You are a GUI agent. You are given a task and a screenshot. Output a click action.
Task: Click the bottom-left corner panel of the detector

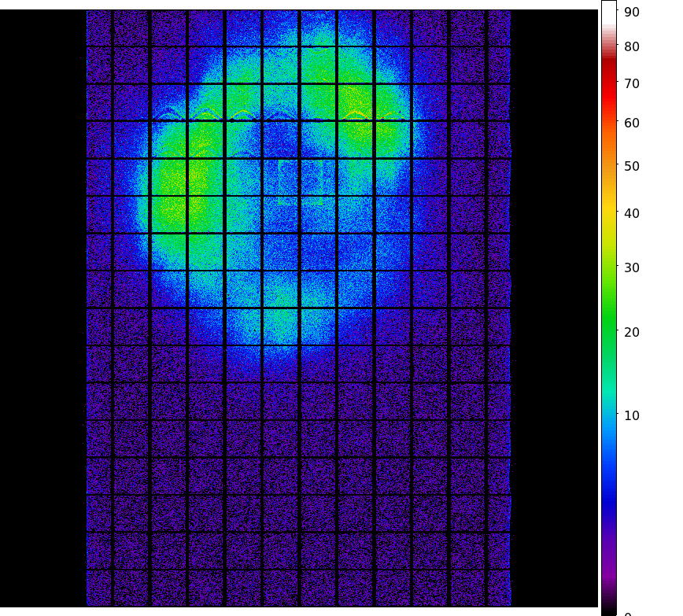(98, 587)
